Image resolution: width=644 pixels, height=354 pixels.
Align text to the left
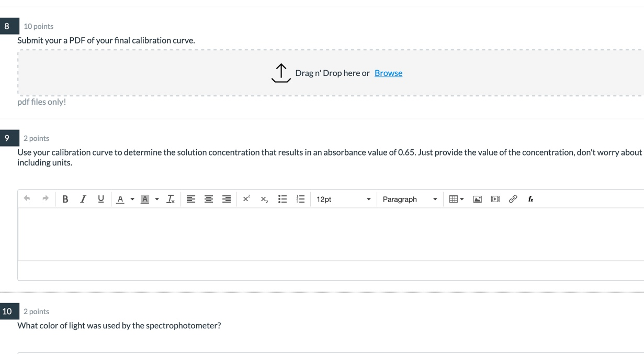tap(191, 199)
